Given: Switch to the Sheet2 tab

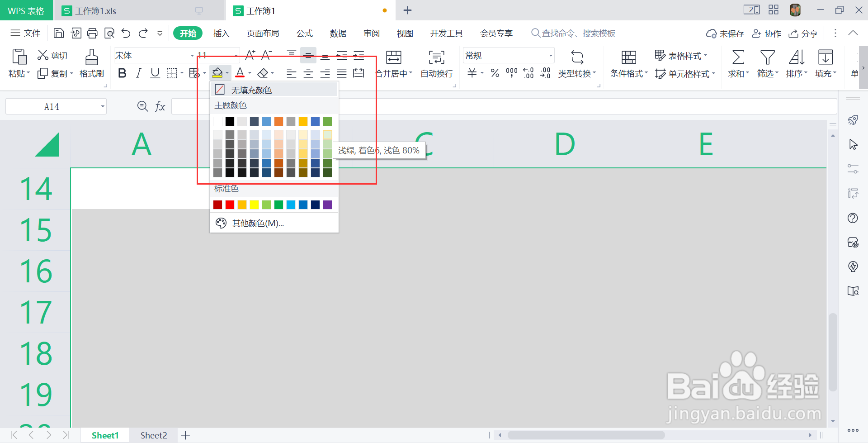Looking at the screenshot, I should [x=153, y=435].
